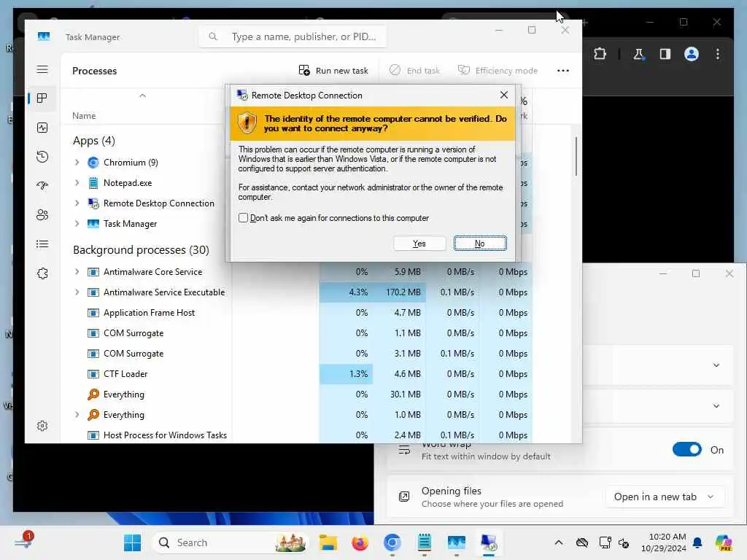Screen dimensions: 747x560
Task: Click the taskbar Search box
Action: 231,542
